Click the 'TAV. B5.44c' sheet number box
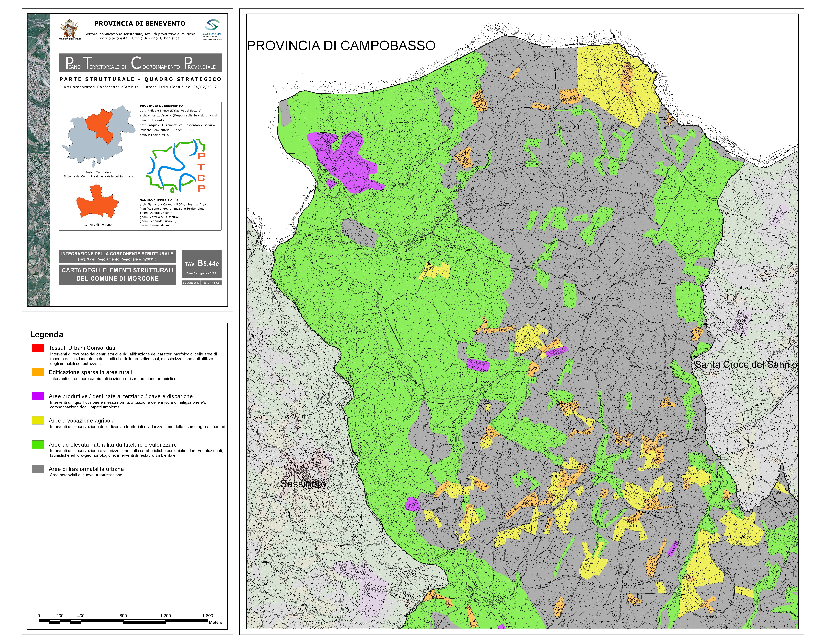Screen dimensions: 834x644 pyautogui.click(x=202, y=264)
